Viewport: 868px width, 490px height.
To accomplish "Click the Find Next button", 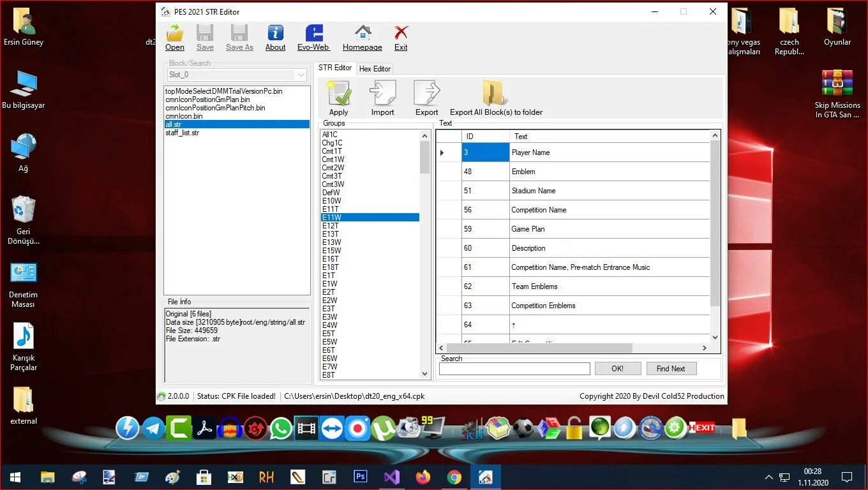I will click(x=671, y=369).
